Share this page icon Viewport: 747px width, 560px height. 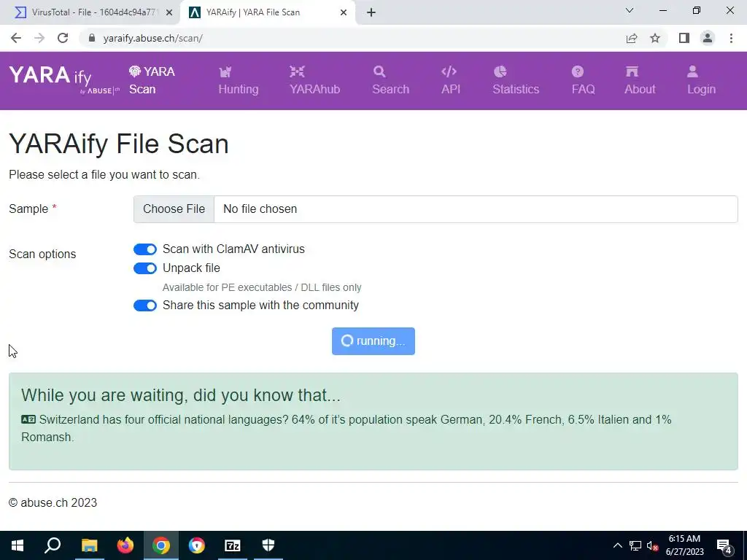[632, 38]
